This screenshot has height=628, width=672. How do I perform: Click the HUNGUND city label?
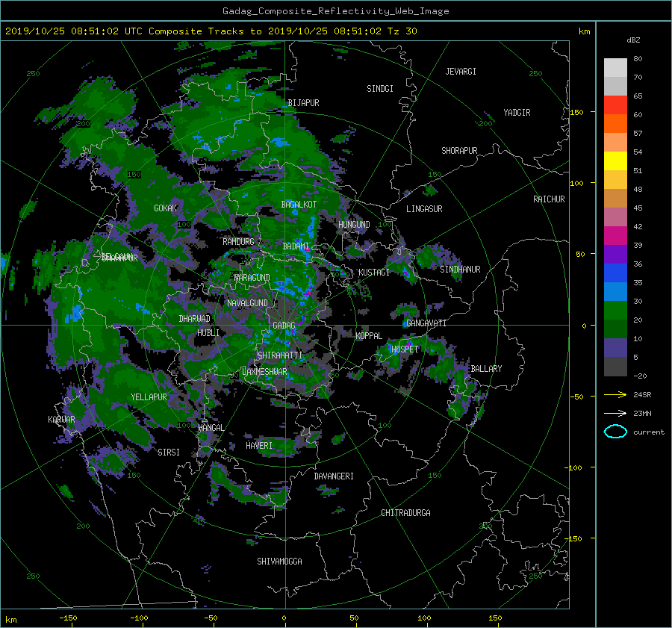click(x=354, y=225)
